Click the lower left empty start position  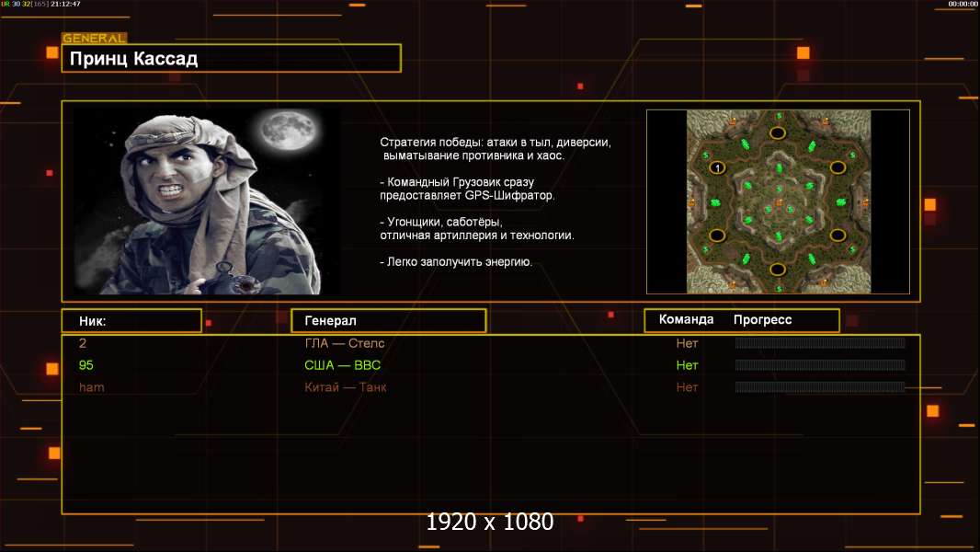tap(717, 236)
